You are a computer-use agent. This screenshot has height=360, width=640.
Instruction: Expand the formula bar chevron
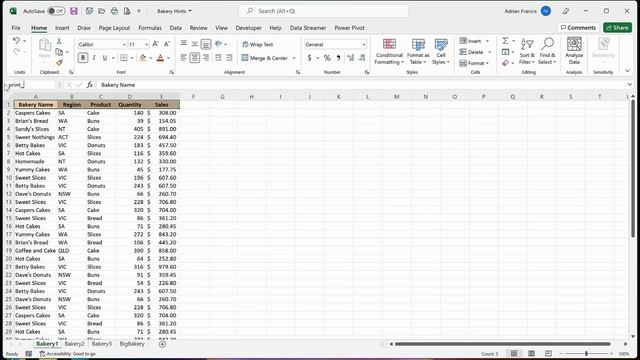pyautogui.click(x=629, y=84)
